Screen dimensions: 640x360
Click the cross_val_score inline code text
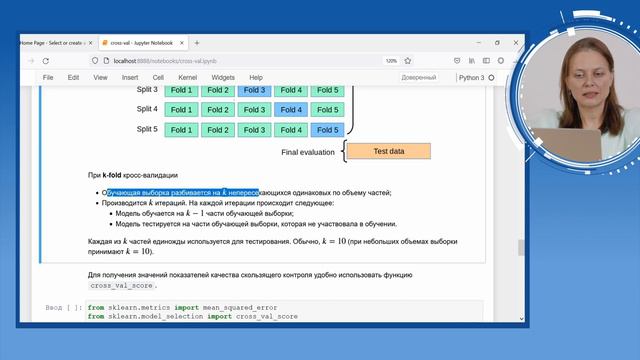pos(122,285)
